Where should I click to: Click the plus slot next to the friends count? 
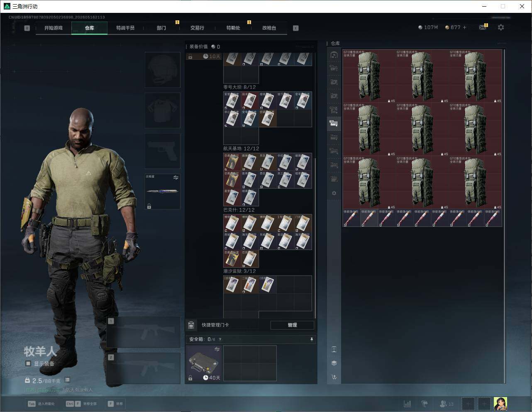468,404
